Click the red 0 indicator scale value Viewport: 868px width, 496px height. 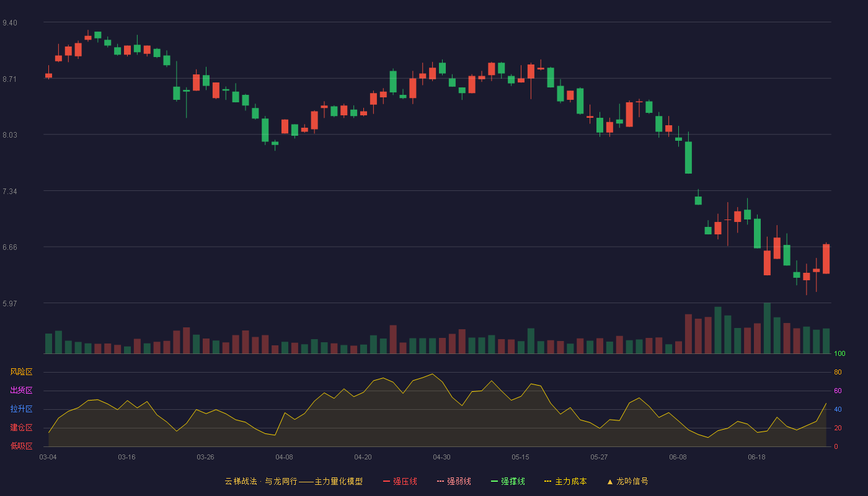click(x=836, y=446)
